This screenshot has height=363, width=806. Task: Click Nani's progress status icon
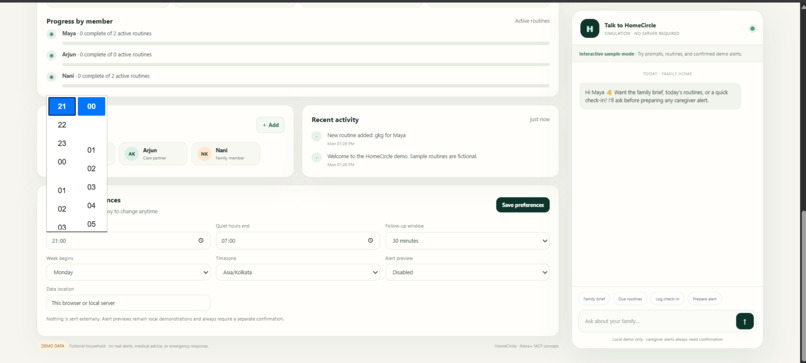[51, 77]
